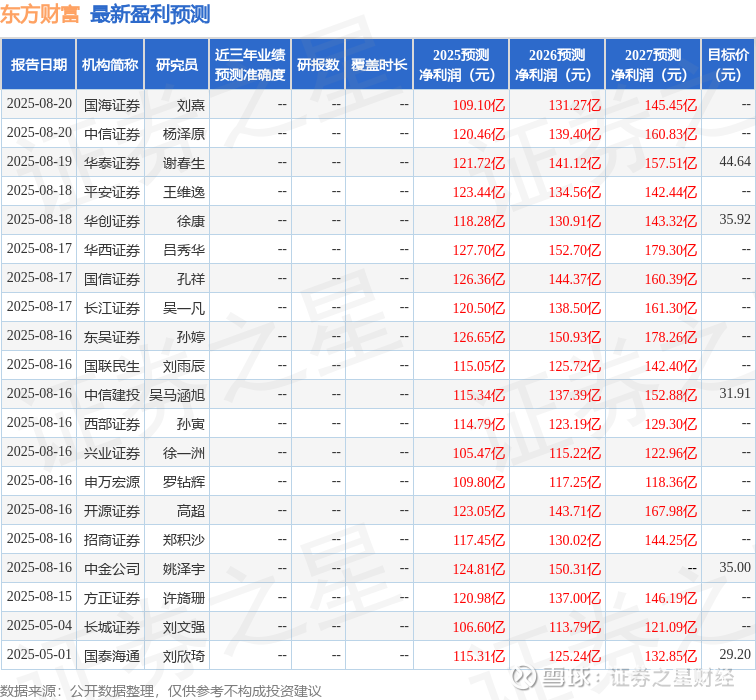Viewport: 756px width, 700px height.
Task: Select the 中信建投 institution cell
Action: click(112, 395)
